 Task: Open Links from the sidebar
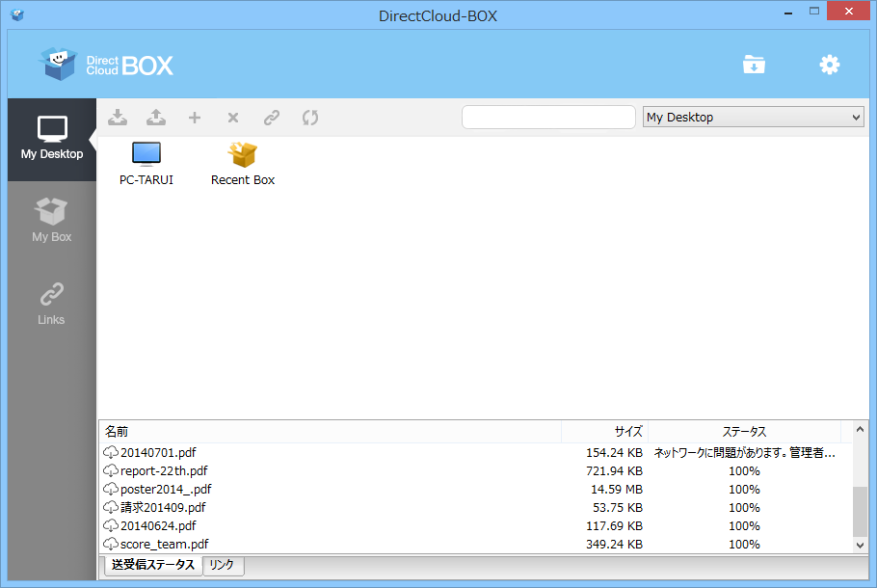(51, 302)
